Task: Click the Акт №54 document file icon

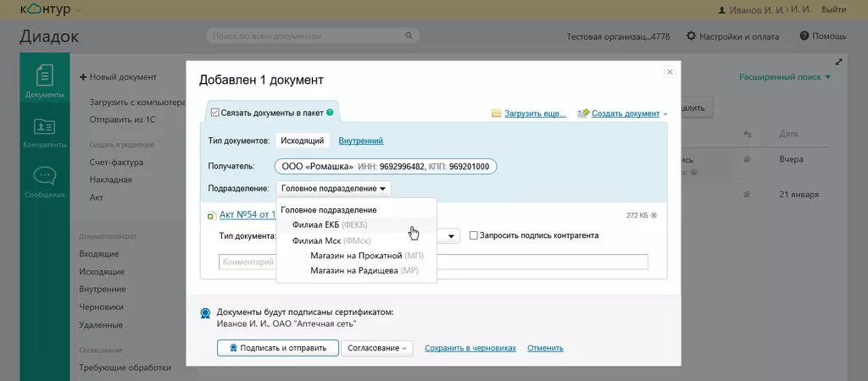Action: coord(211,216)
